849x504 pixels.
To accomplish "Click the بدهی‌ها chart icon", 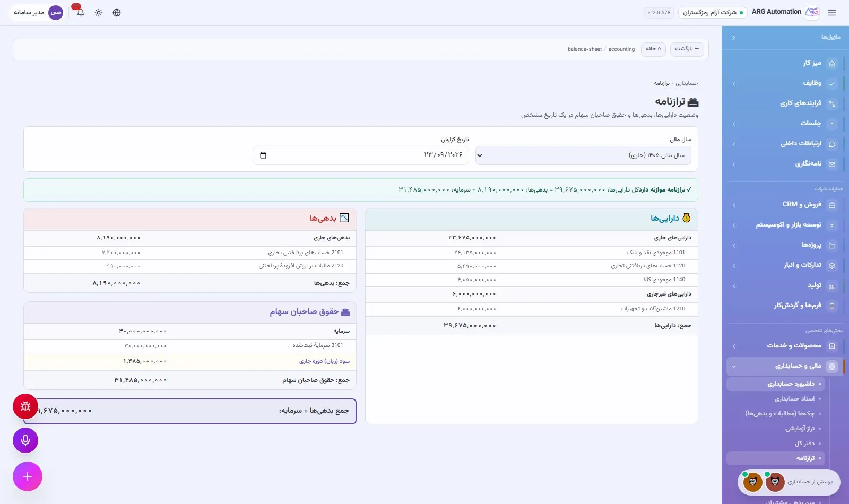I will [344, 218].
